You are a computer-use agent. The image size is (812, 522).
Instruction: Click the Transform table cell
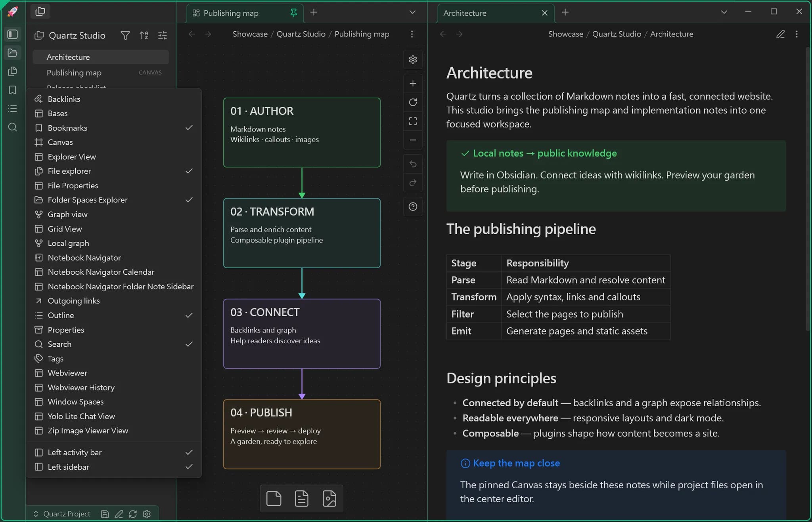474,297
